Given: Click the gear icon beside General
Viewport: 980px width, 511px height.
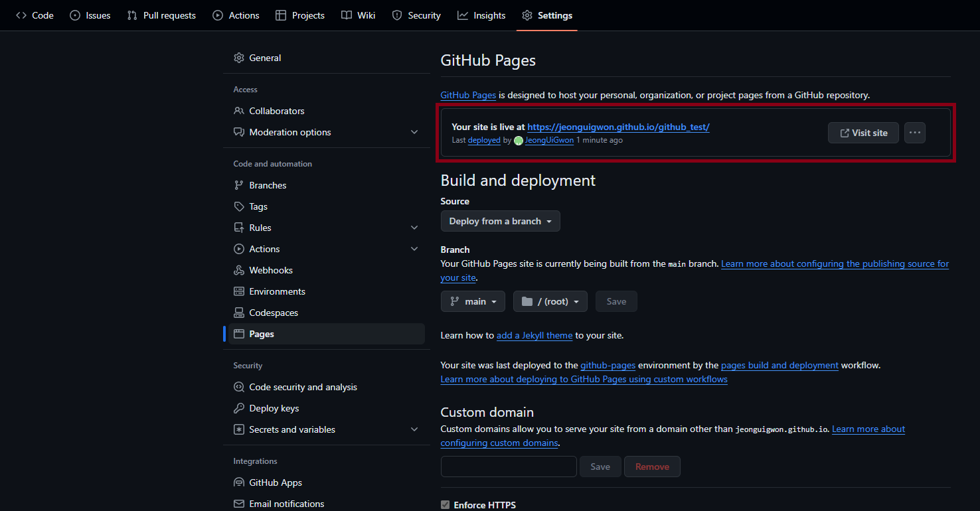Looking at the screenshot, I should click(x=239, y=58).
